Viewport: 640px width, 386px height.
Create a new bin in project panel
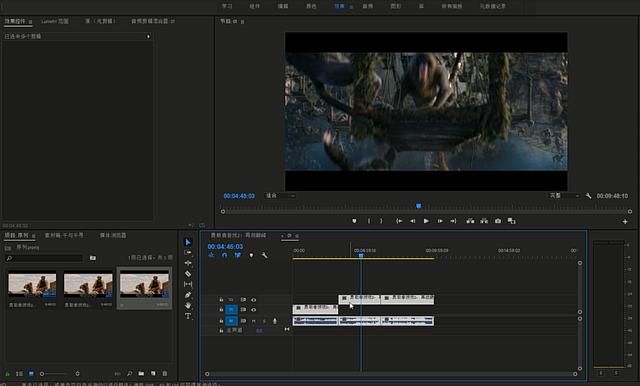tap(141, 373)
